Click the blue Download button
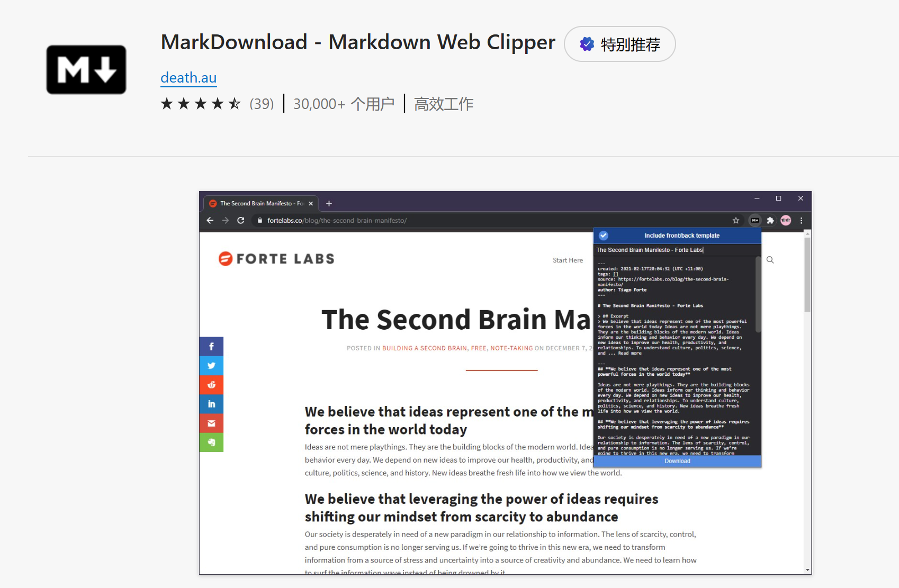The image size is (899, 588). pos(677,461)
